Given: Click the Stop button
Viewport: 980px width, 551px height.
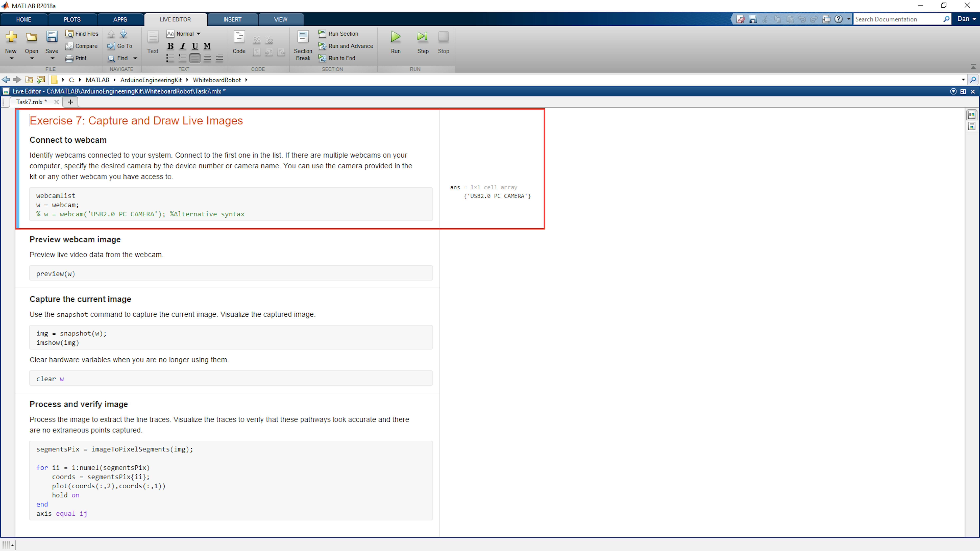Looking at the screenshot, I should tap(443, 42).
